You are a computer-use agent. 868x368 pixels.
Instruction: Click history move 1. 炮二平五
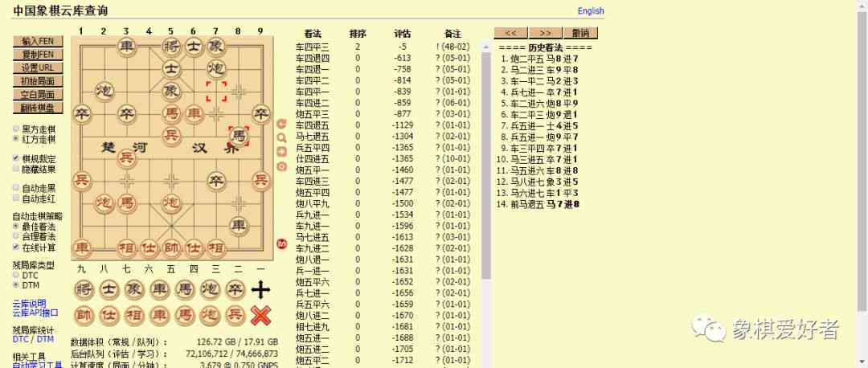[528, 58]
